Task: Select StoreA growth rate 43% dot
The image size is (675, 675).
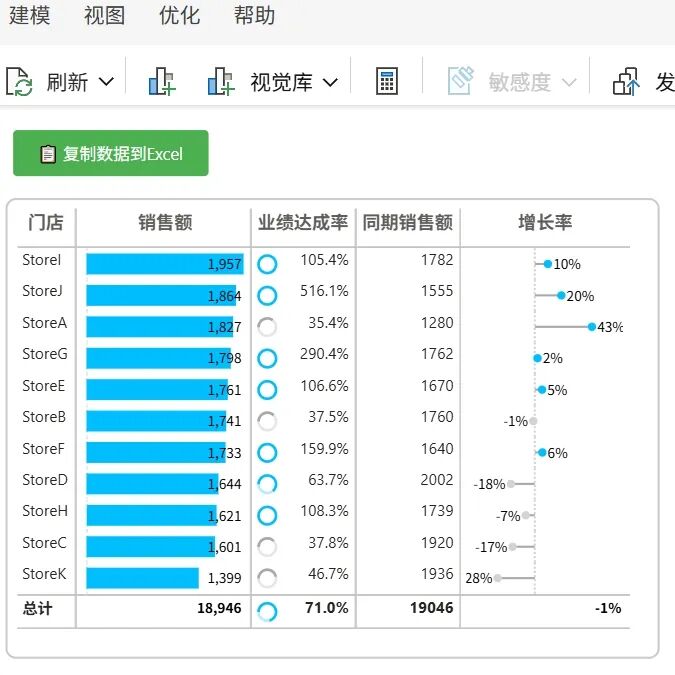Action: (x=592, y=327)
